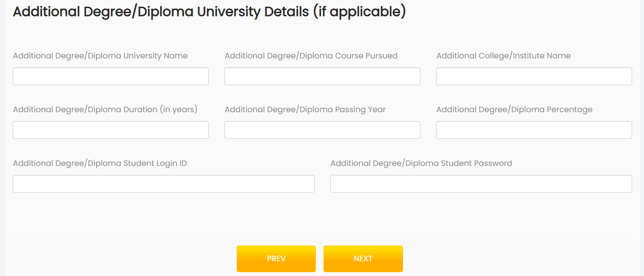644x276 pixels.
Task: Click the Student Login ID label text
Action: click(x=100, y=163)
